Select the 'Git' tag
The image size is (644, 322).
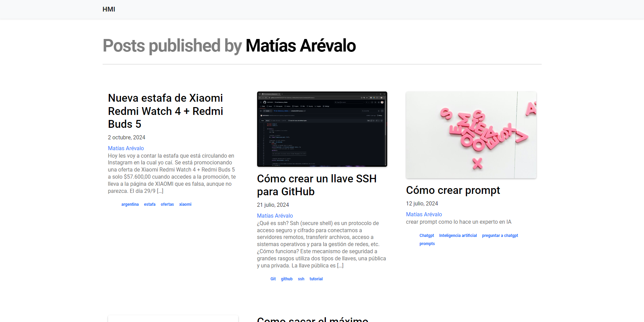[x=273, y=279]
